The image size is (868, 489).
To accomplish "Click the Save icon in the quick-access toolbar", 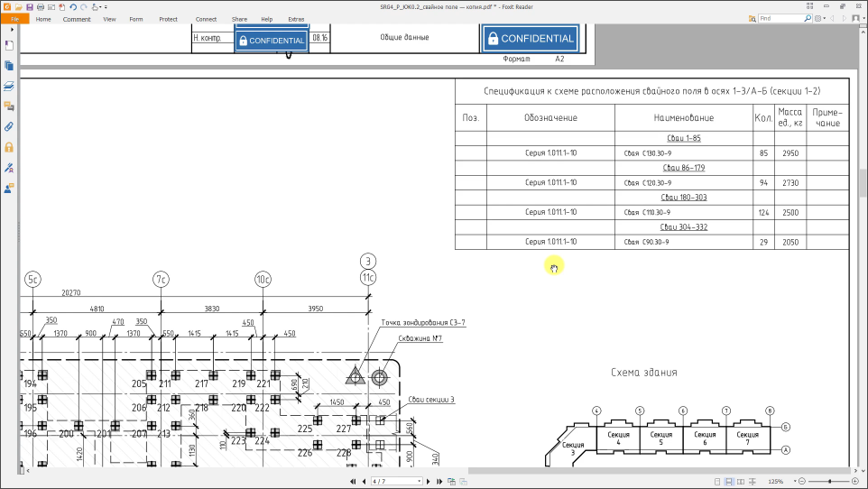I will (x=30, y=7).
